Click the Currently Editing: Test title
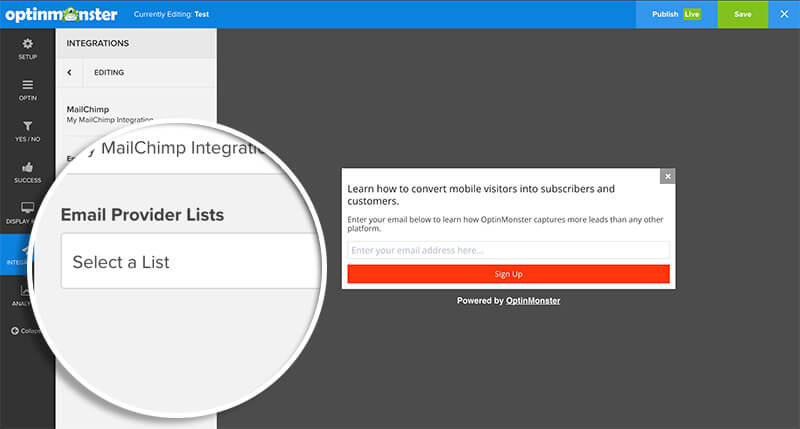 point(171,14)
